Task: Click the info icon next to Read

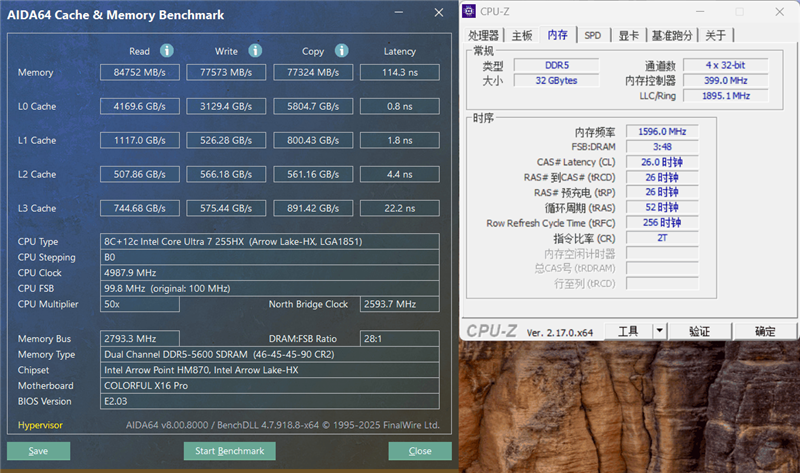Action: click(167, 51)
